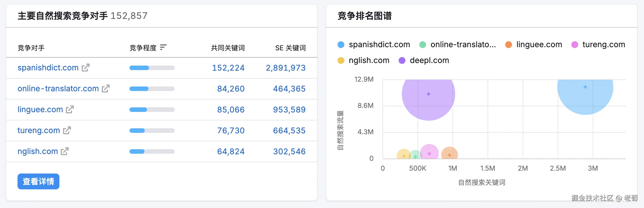This screenshot has height=208, width=644.
Task: Click the 2.5M x-axis tick label
Action: click(x=558, y=168)
